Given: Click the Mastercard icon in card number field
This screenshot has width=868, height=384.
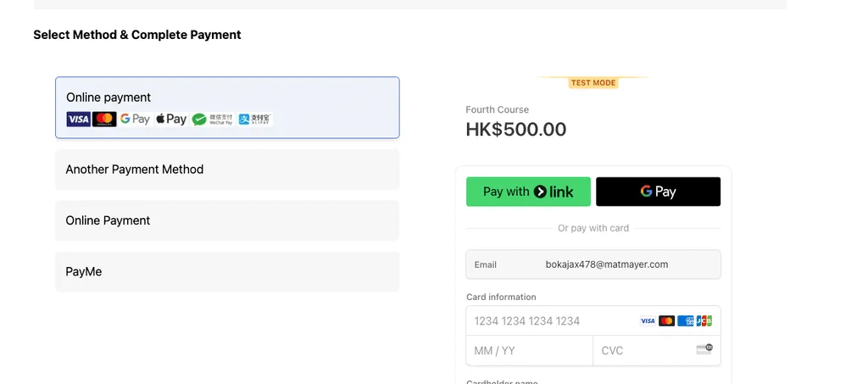Looking at the screenshot, I should [666, 321].
